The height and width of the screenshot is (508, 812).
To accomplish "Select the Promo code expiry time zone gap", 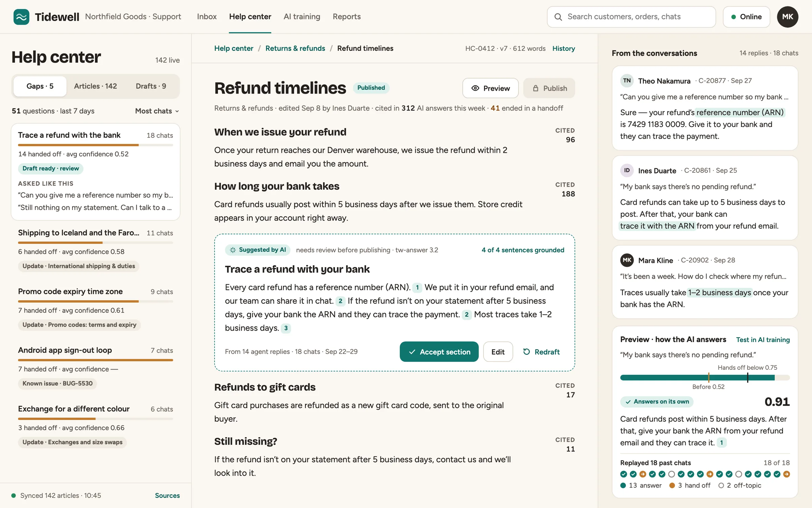I will pos(95,308).
